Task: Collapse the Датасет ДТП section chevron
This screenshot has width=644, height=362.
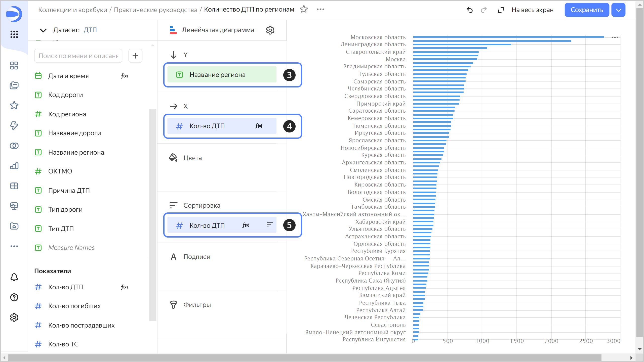Action: point(43,30)
